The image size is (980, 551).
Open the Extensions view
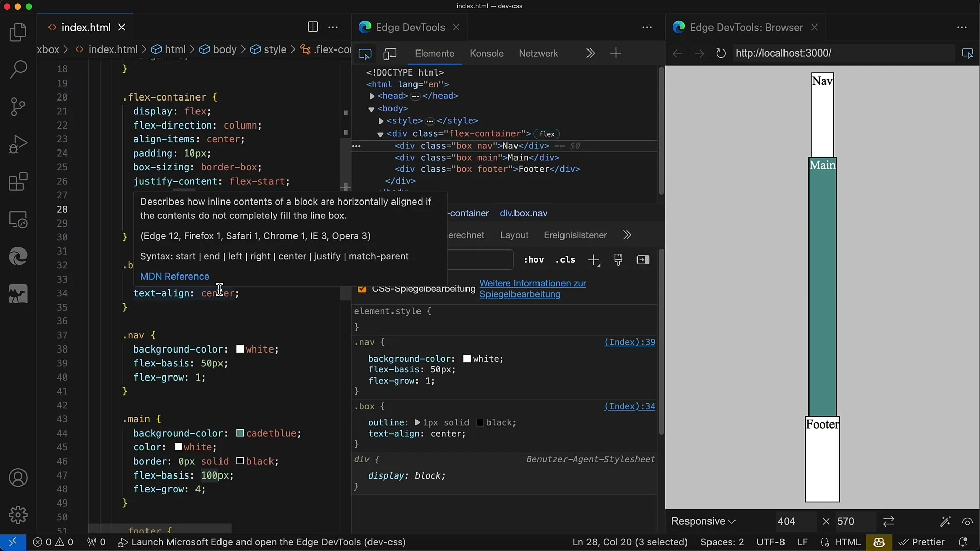[x=18, y=182]
